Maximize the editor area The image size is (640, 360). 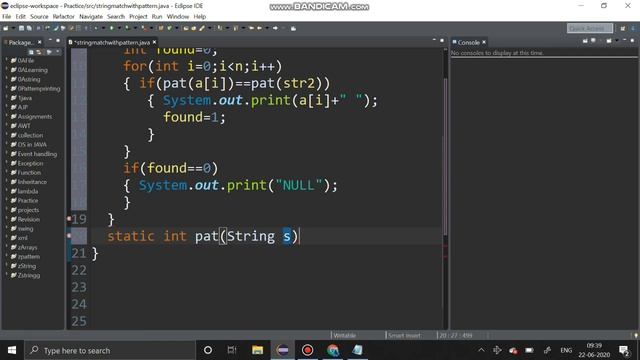(x=442, y=40)
